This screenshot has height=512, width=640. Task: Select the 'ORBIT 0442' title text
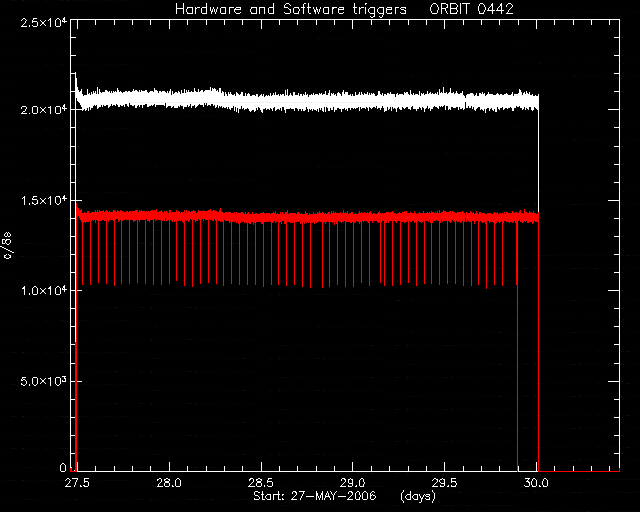(x=471, y=9)
